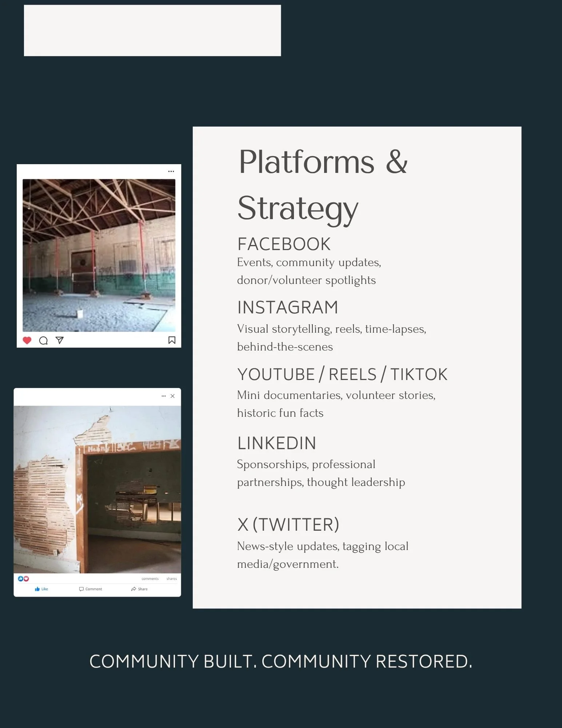Click 'Visual storytelling, reels, time-lapses' text

pyautogui.click(x=331, y=329)
